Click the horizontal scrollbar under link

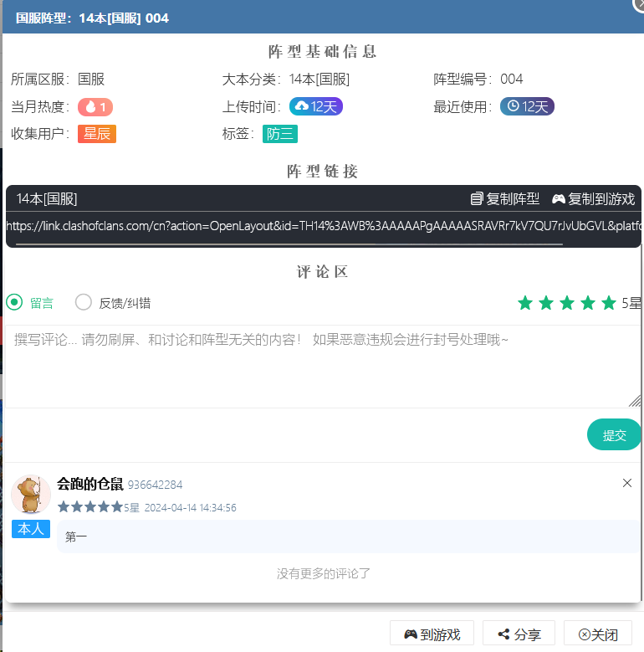pyautogui.click(x=289, y=244)
